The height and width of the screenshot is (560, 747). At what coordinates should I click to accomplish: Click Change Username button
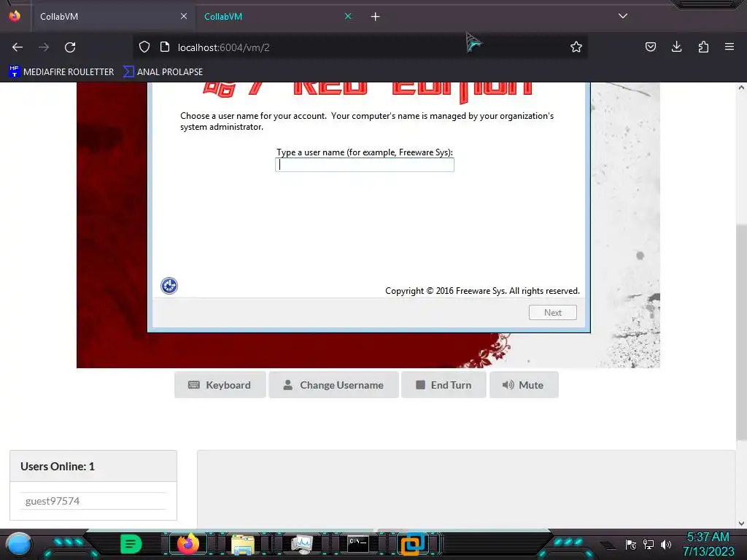point(333,385)
